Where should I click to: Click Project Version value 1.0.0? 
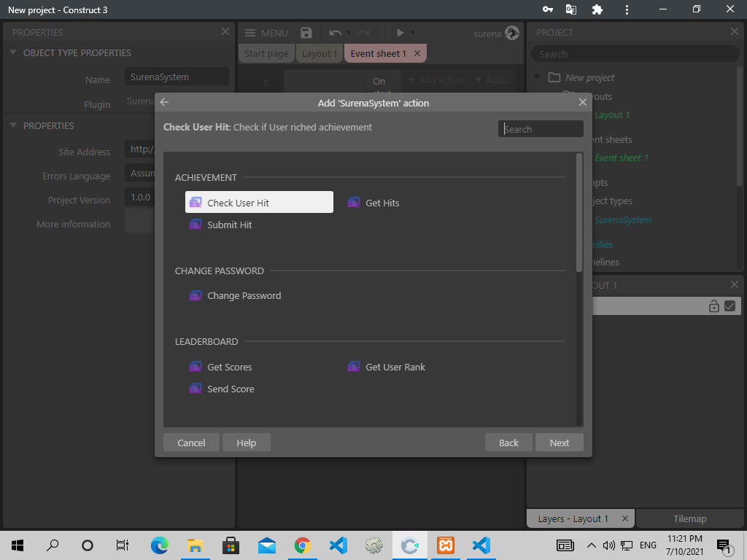pyautogui.click(x=141, y=197)
